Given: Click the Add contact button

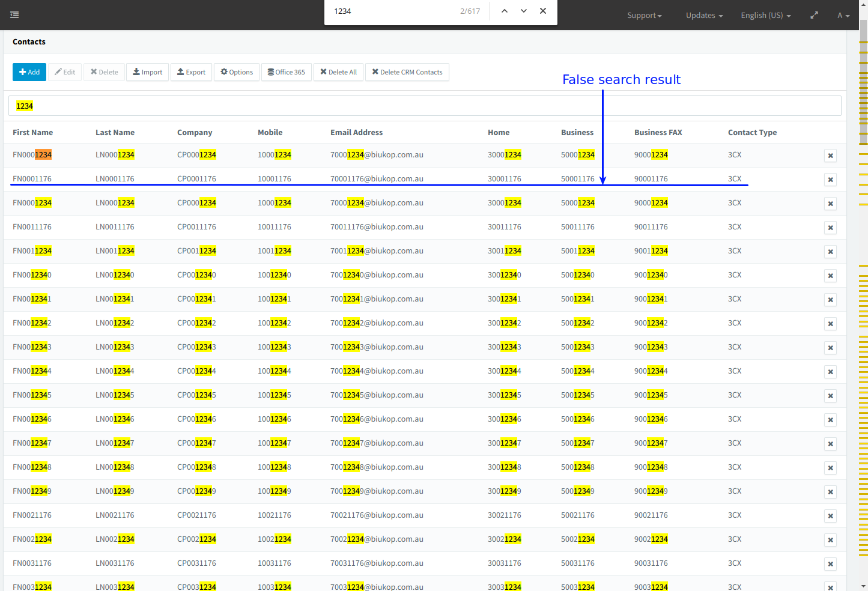Looking at the screenshot, I should 29,72.
